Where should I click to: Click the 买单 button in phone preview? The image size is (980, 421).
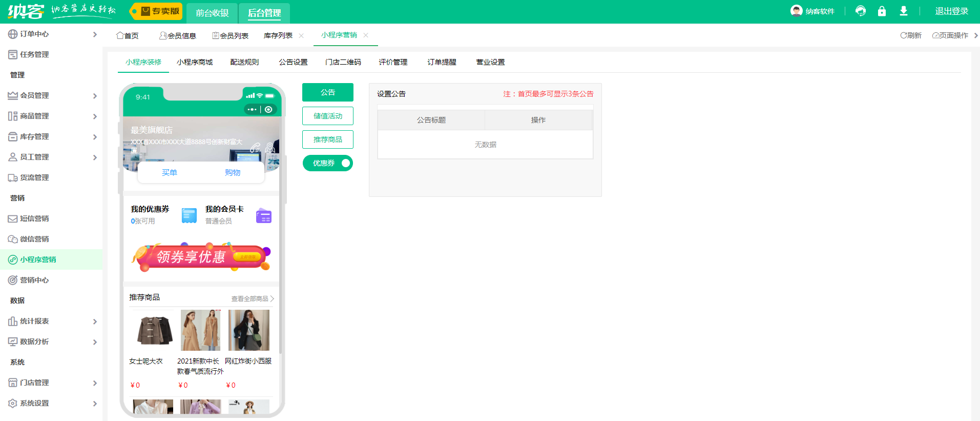[x=169, y=173]
